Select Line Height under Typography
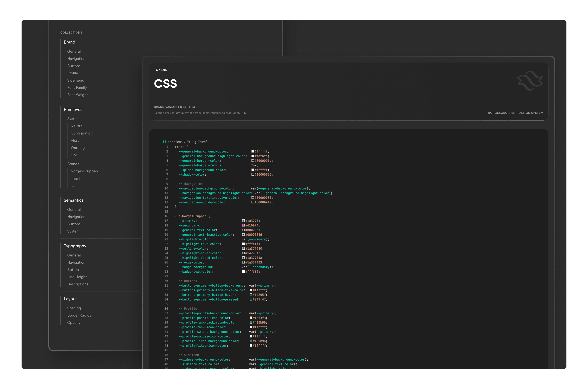 (x=77, y=277)
